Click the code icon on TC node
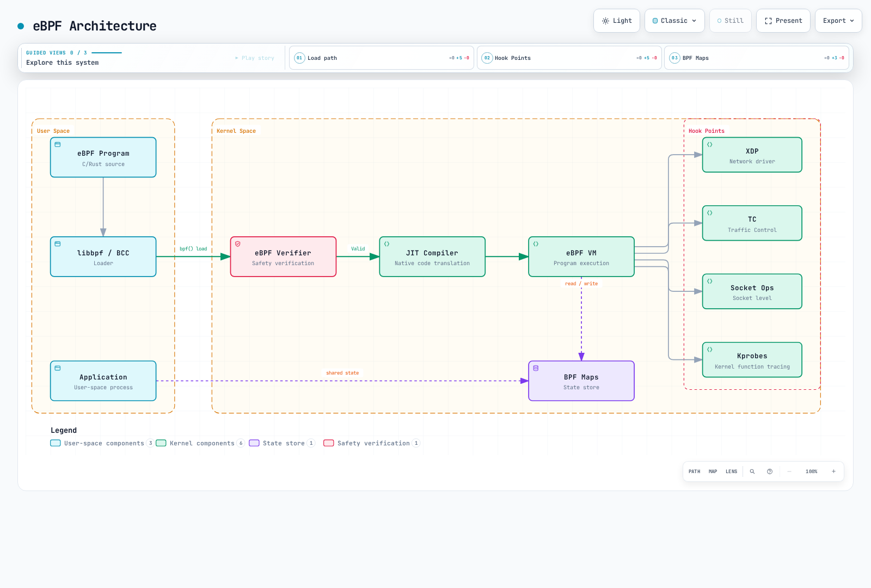Viewport: 871px width, 588px height. point(710,213)
